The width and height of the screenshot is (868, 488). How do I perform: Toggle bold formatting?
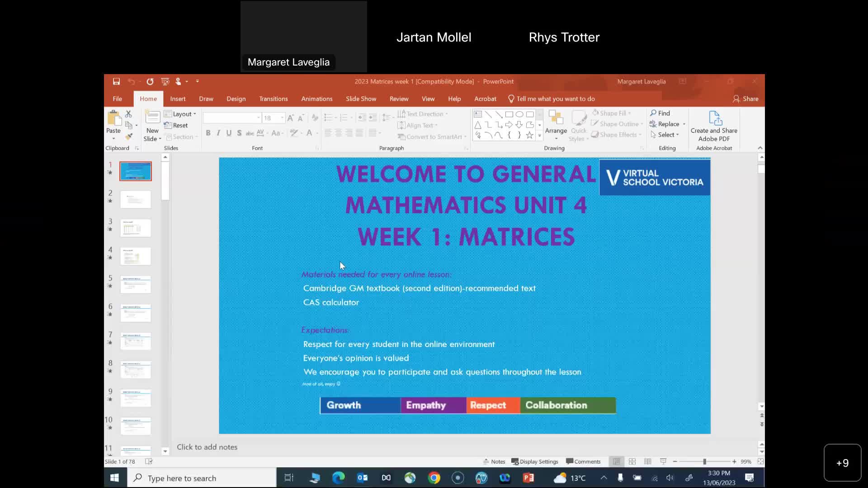[208, 132]
